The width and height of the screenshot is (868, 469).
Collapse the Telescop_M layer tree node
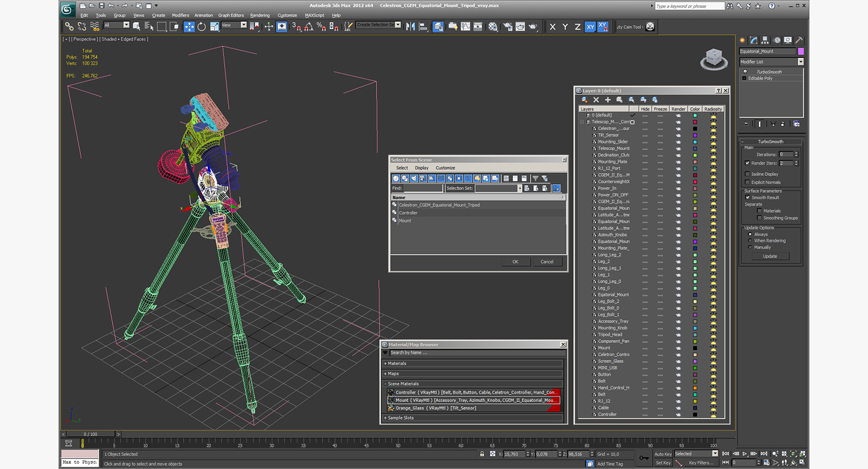click(582, 122)
